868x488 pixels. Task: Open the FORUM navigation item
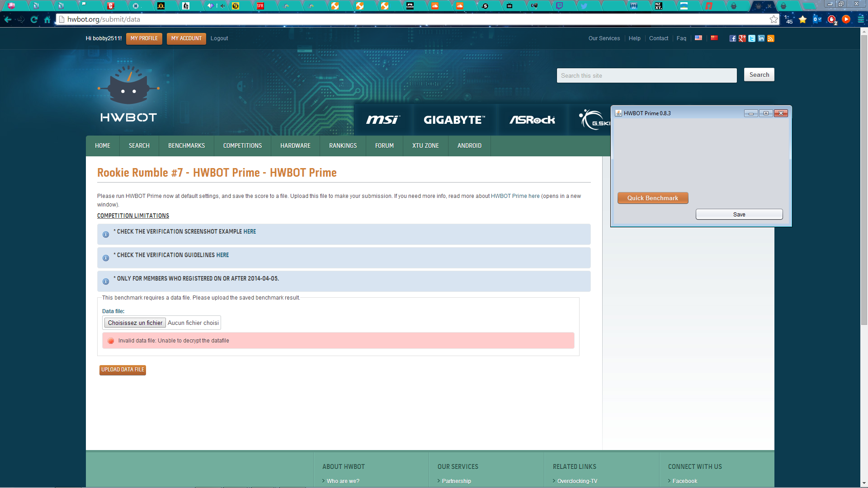[384, 145]
